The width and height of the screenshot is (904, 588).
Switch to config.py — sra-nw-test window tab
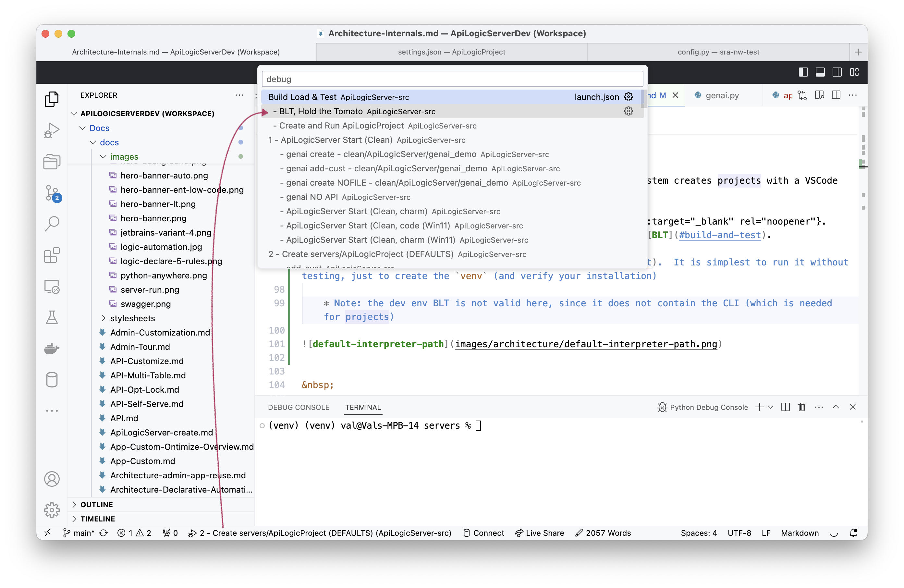click(718, 52)
